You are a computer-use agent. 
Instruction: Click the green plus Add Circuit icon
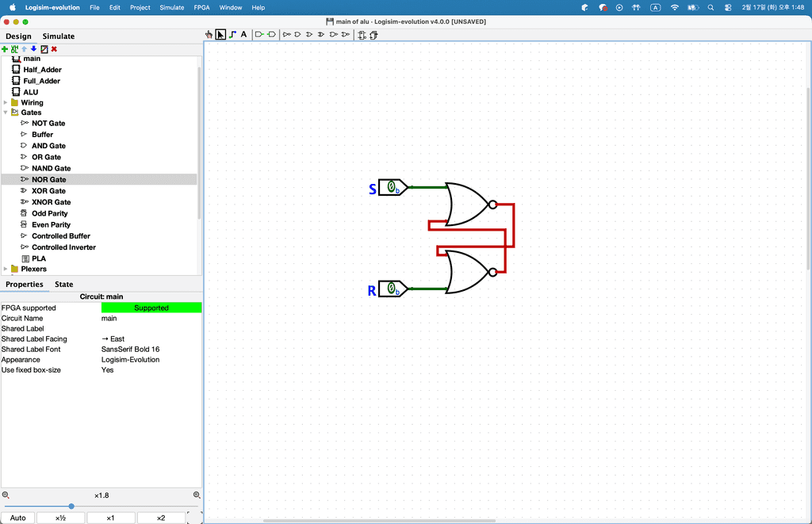[x=5, y=49]
